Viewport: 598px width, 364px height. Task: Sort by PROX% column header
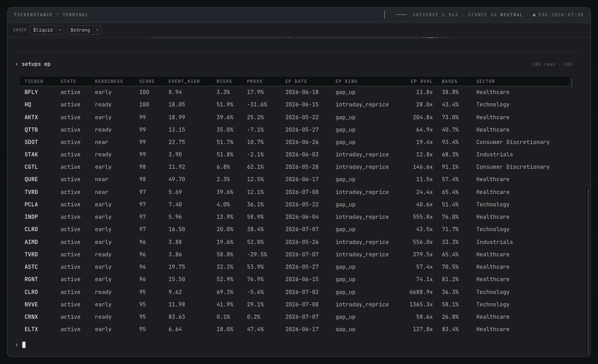[255, 81]
